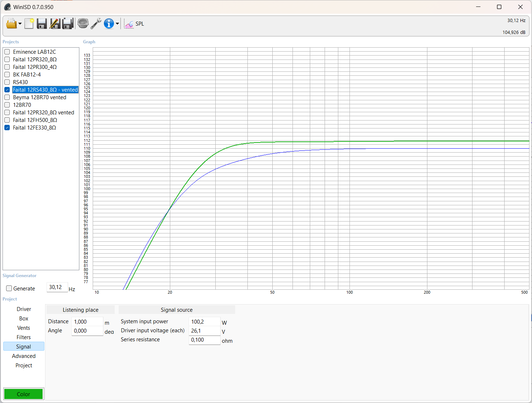Maximize the WinISD window
532x403 pixels.
coord(499,7)
